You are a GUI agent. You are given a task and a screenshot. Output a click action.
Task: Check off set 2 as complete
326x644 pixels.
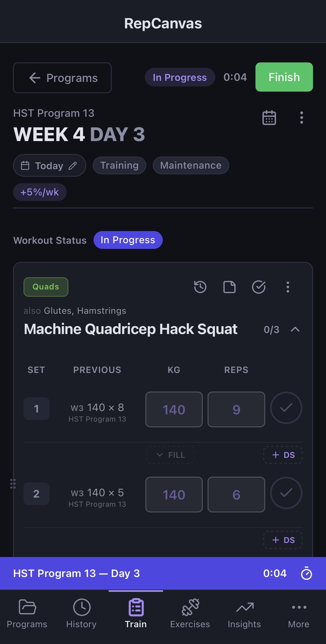pos(286,493)
